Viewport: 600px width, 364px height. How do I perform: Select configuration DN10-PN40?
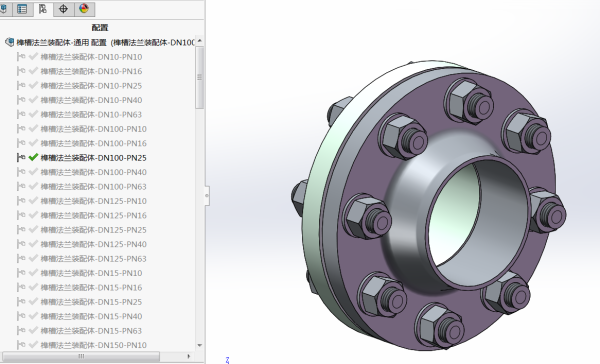coord(91,100)
